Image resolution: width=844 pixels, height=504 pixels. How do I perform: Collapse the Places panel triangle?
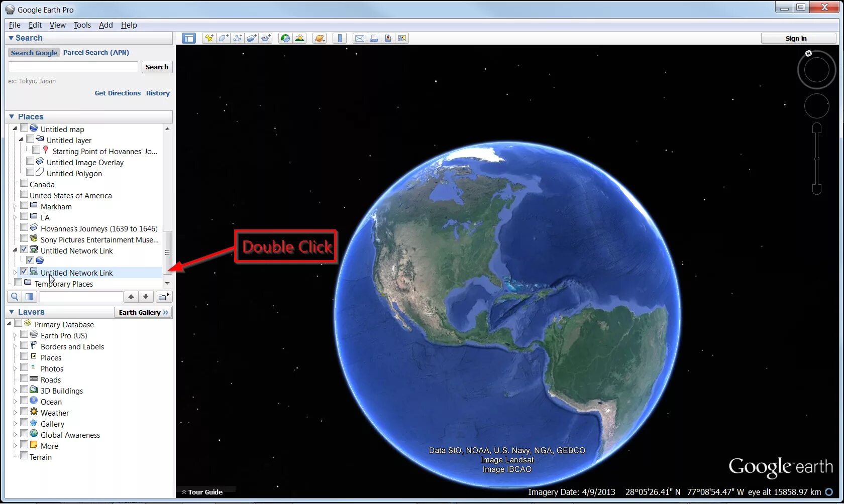pos(12,116)
